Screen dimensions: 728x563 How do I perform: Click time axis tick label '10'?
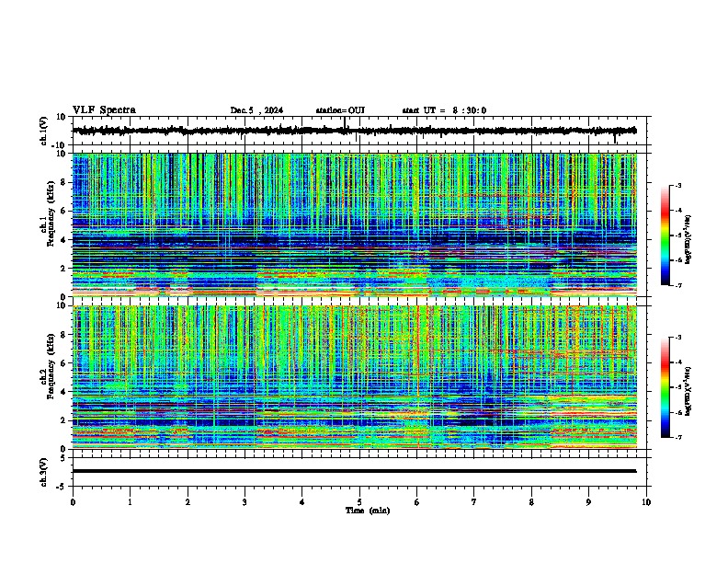(x=646, y=502)
